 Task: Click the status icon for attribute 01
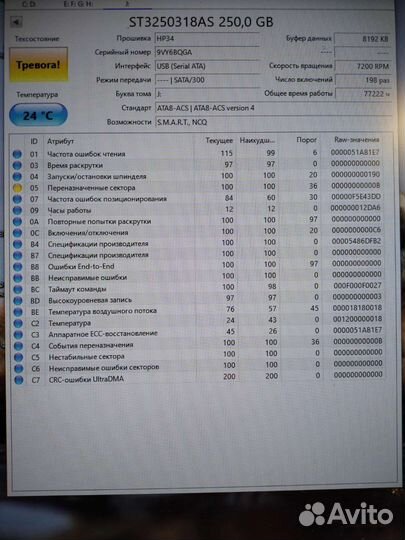[x=17, y=154]
